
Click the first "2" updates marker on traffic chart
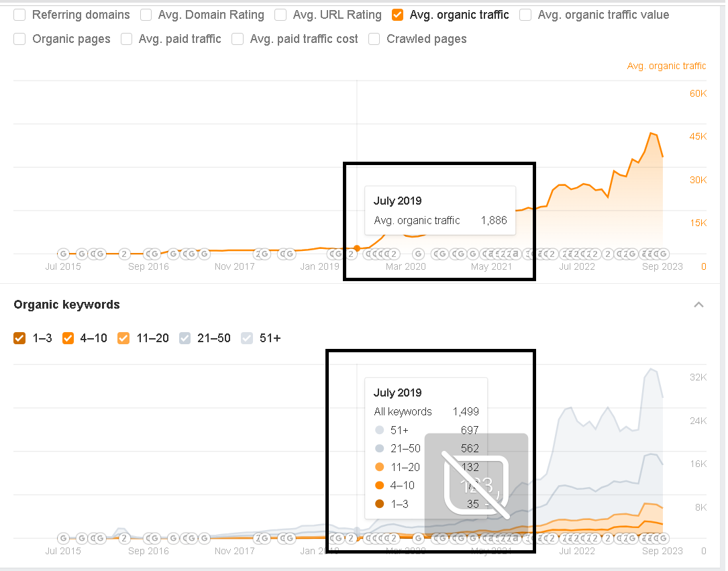(x=124, y=254)
